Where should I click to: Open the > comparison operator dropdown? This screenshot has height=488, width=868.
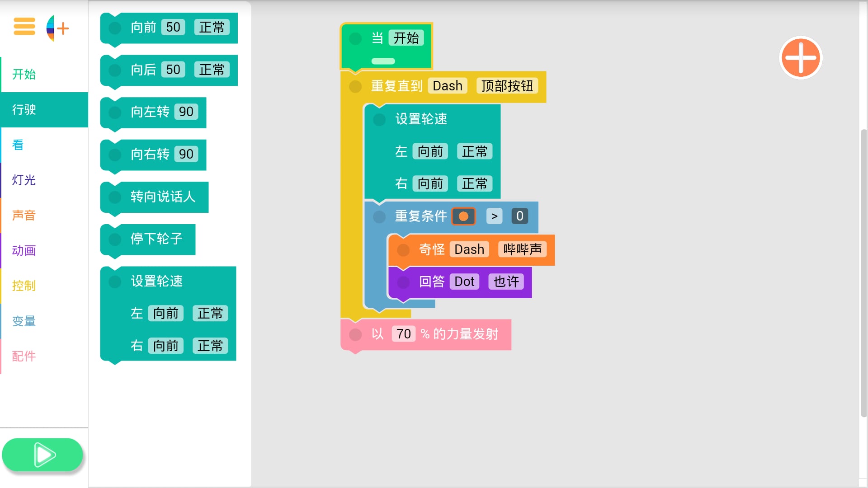pos(494,216)
